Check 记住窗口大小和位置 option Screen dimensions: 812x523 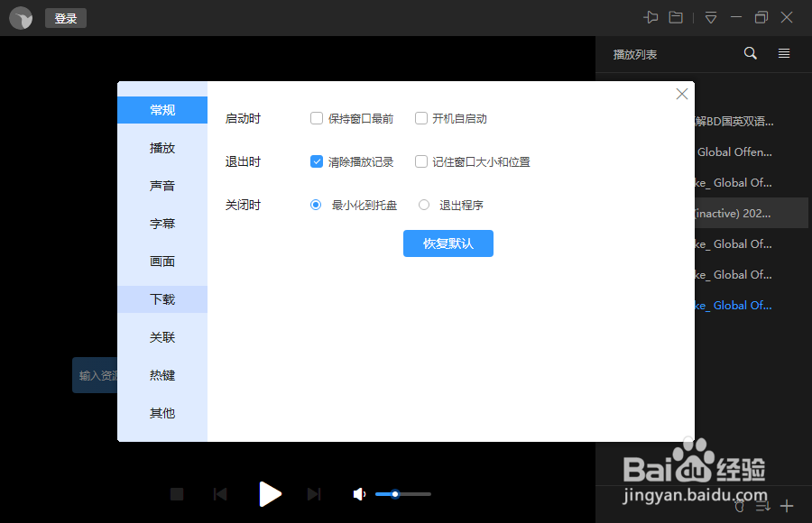click(x=421, y=161)
